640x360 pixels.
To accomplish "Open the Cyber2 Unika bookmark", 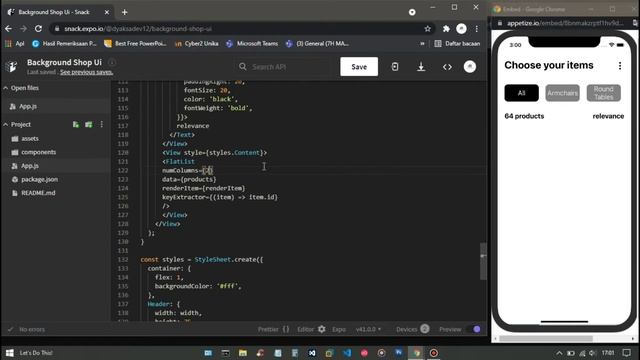I will [197, 44].
